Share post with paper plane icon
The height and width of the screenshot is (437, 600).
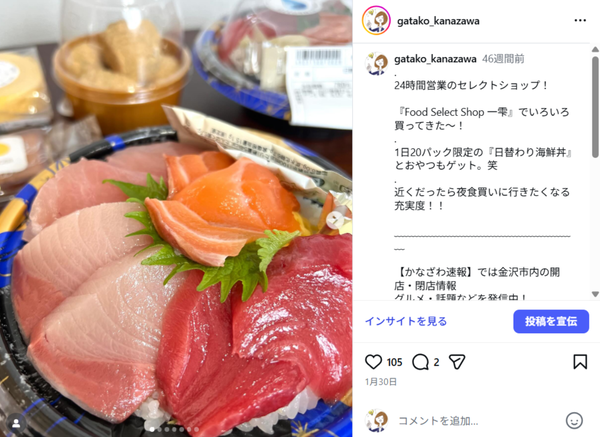(457, 362)
